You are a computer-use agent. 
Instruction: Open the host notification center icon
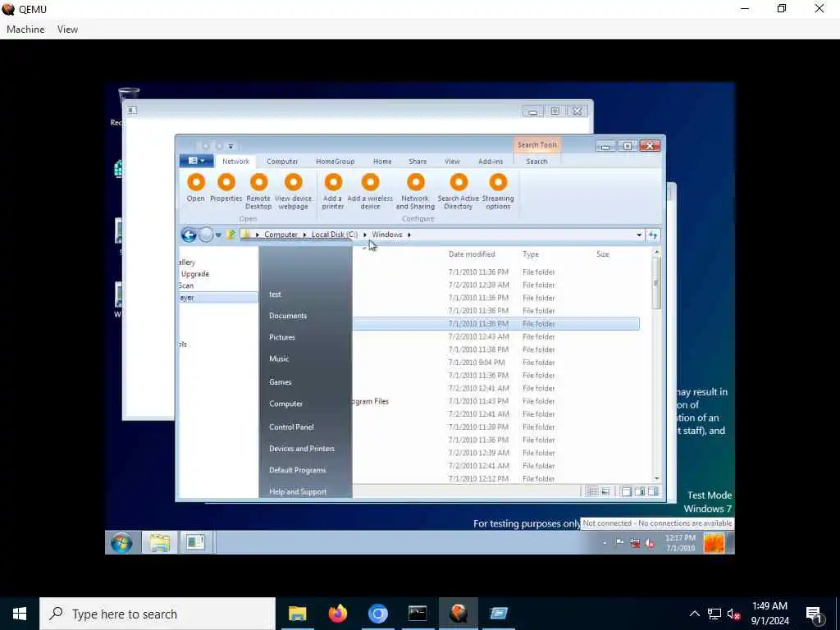pos(815,614)
